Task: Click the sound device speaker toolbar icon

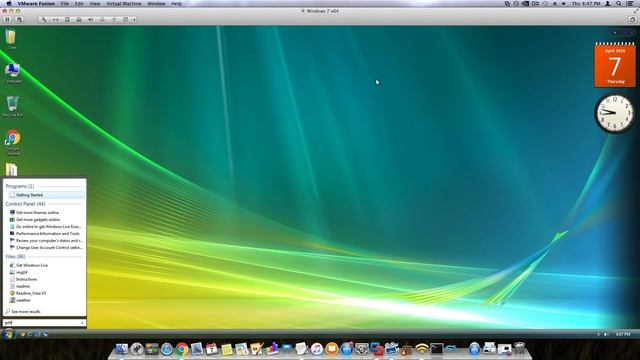Action: 91,20
